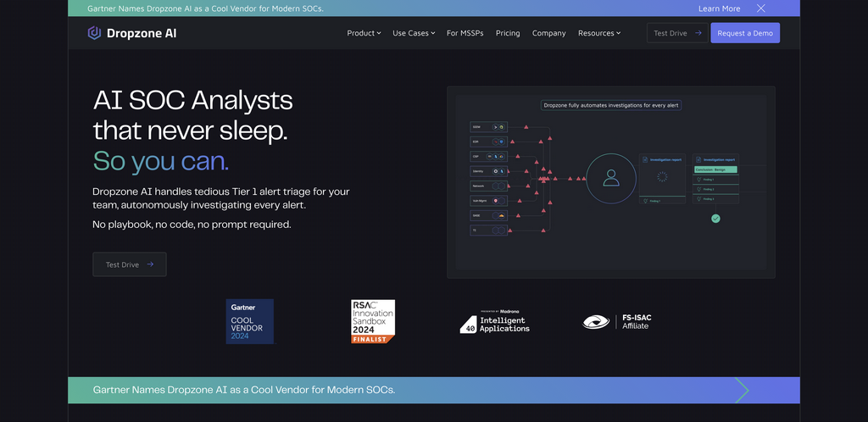The image size is (868, 422).
Task: Click the CSP source box in the diagram
Action: 489,157
